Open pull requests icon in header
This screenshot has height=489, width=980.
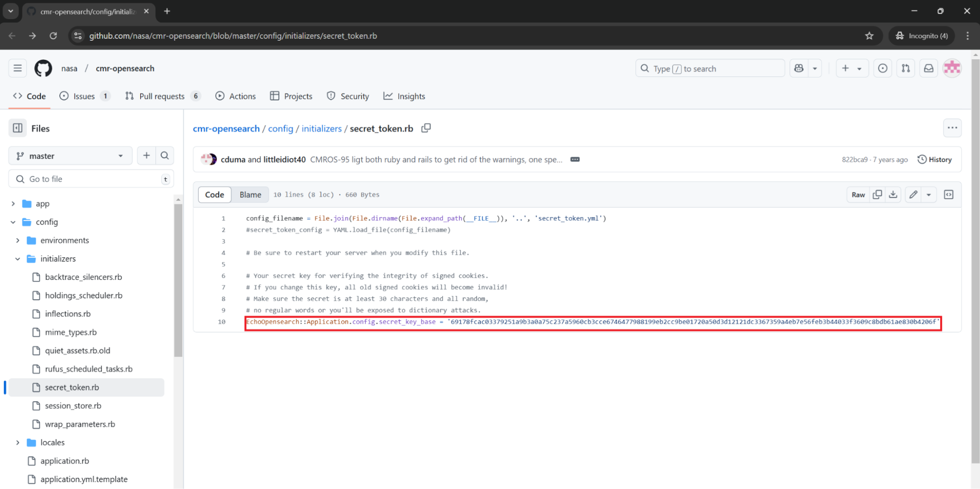point(905,69)
